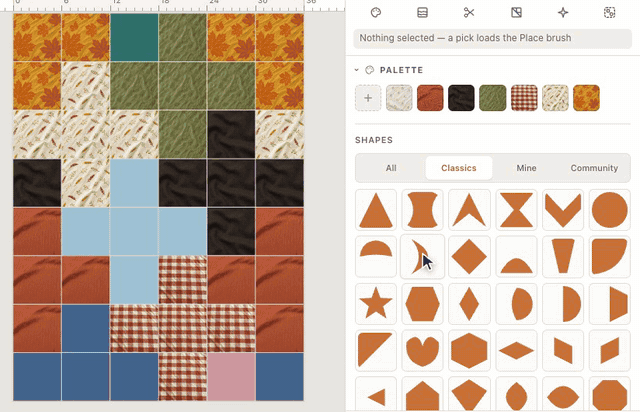Click the dashed selection marquee icon

609,13
